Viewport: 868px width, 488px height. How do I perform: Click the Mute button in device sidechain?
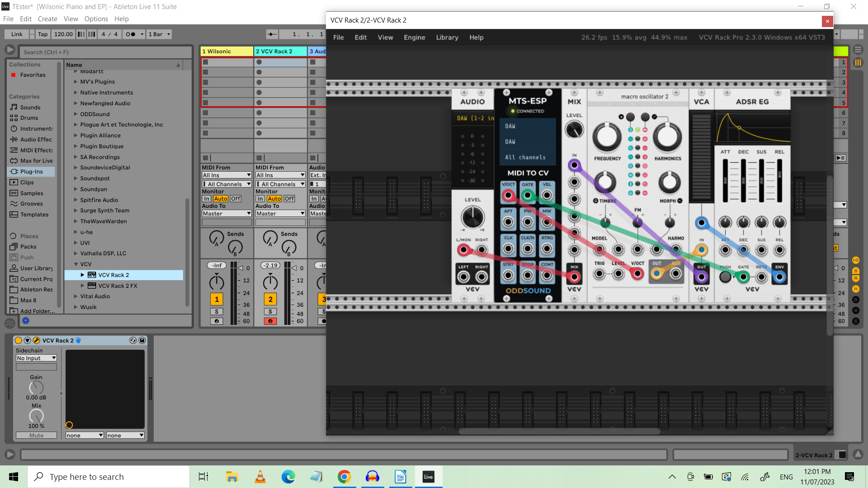[x=36, y=436]
